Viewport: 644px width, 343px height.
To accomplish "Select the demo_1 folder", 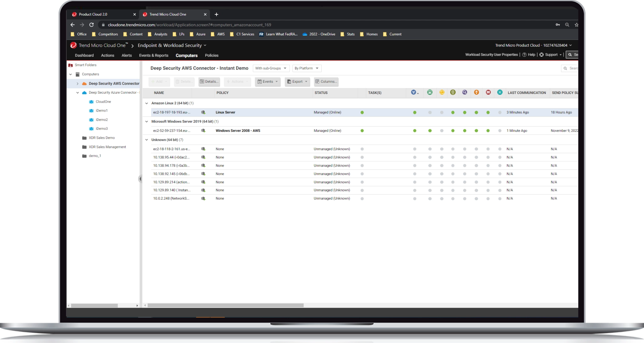I will pyautogui.click(x=95, y=156).
